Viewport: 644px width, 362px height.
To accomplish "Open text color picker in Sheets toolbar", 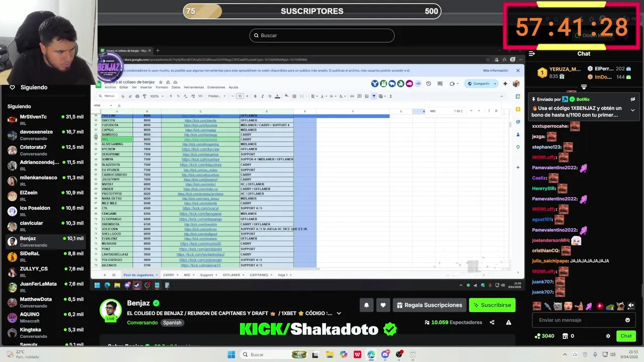I will (278, 96).
